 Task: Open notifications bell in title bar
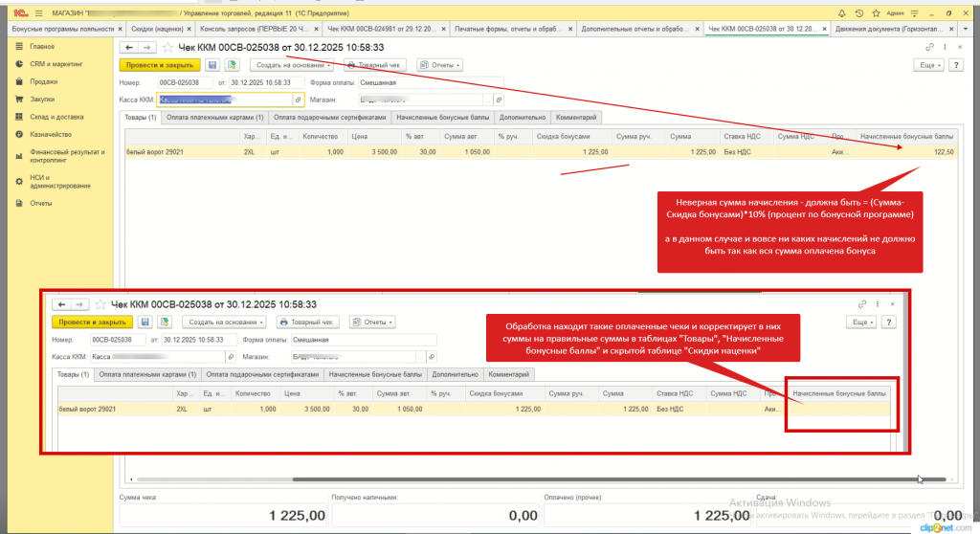point(842,13)
